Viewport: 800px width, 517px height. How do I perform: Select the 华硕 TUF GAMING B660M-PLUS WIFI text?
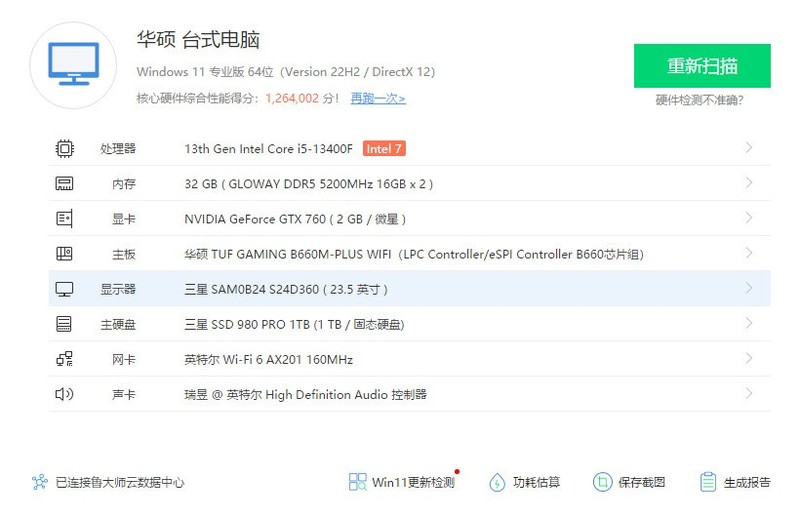click(x=414, y=254)
